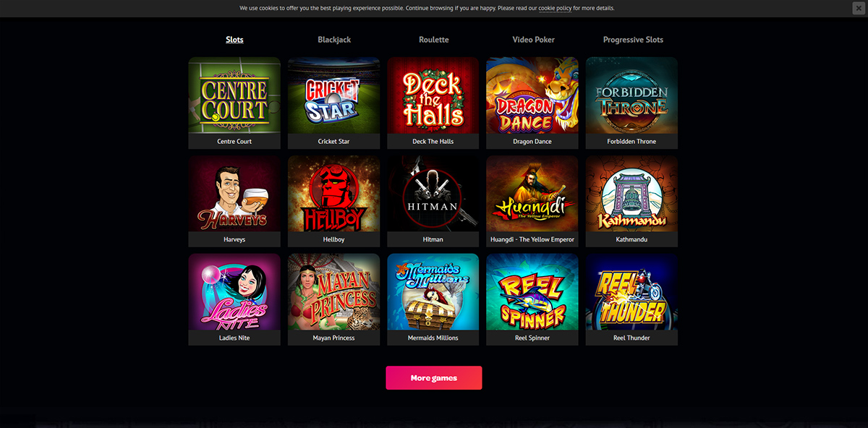This screenshot has height=428, width=868.
Task: Open the Video Poker tab
Action: 533,40
